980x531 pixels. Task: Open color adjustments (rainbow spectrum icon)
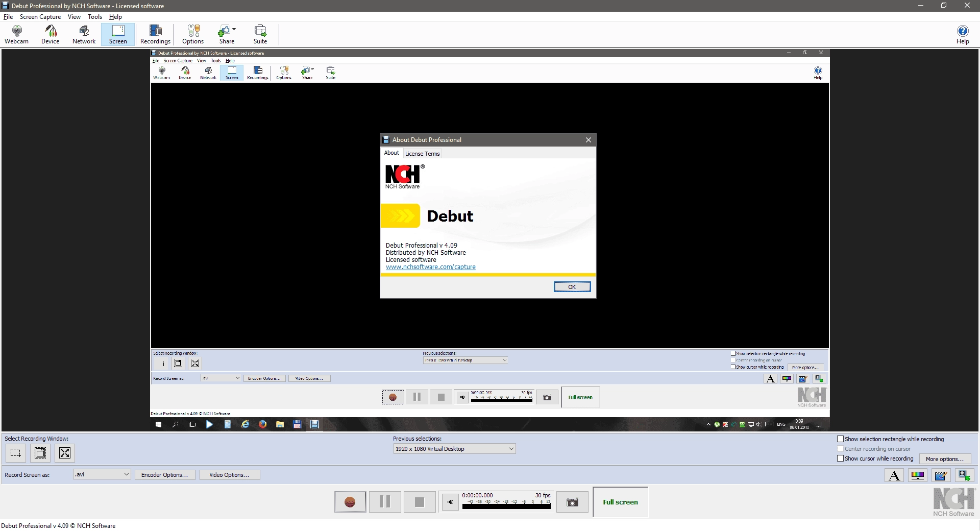coord(918,475)
